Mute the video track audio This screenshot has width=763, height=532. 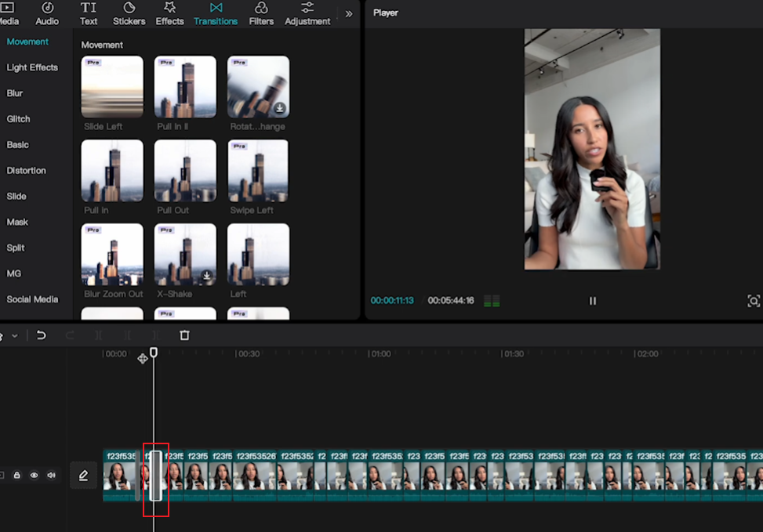51,475
